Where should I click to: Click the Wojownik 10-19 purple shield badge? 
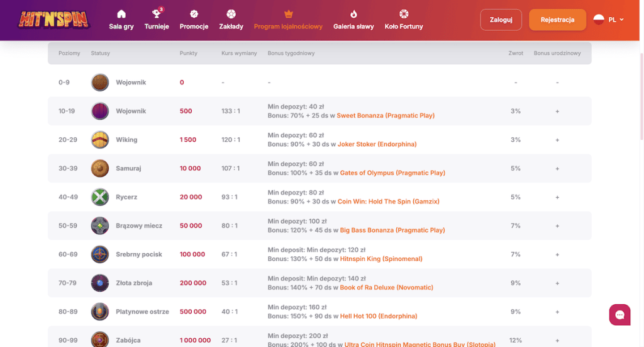[x=100, y=111]
